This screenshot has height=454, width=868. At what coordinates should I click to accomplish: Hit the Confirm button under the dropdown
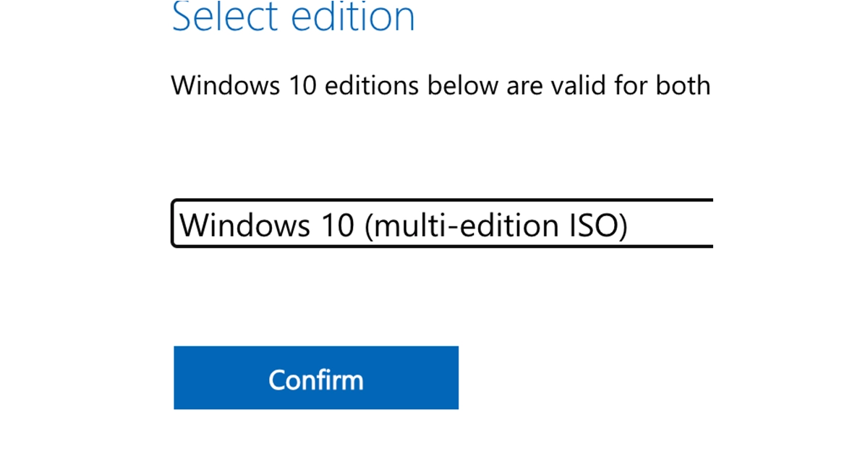316,378
